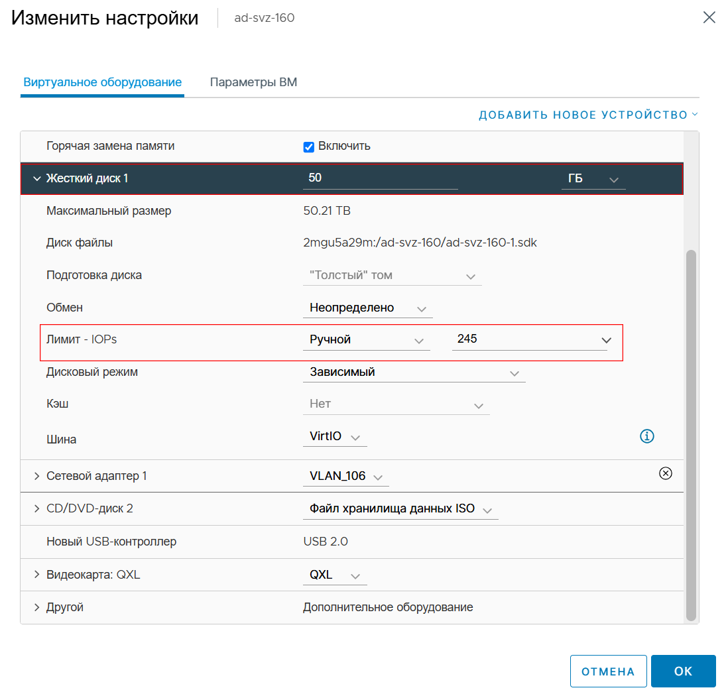The image size is (728, 700).
Task: Expand the Другой section
Action: click(x=36, y=607)
